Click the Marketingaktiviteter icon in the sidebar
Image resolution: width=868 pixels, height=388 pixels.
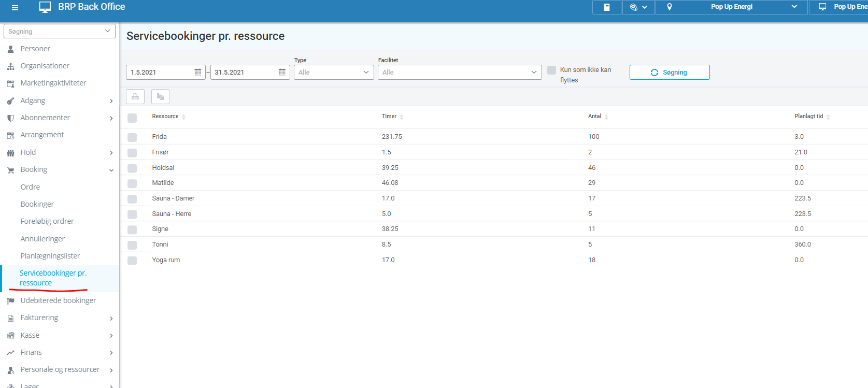point(10,83)
